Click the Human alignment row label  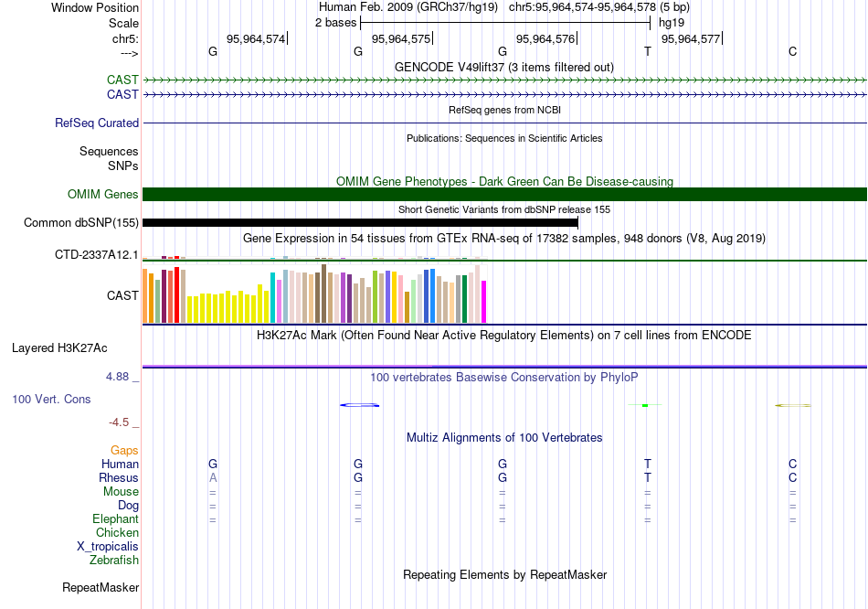(x=120, y=464)
